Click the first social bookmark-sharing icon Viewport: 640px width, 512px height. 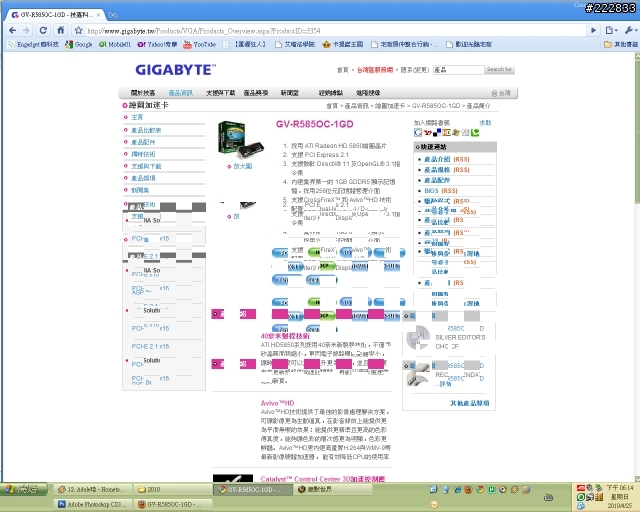coord(418,132)
